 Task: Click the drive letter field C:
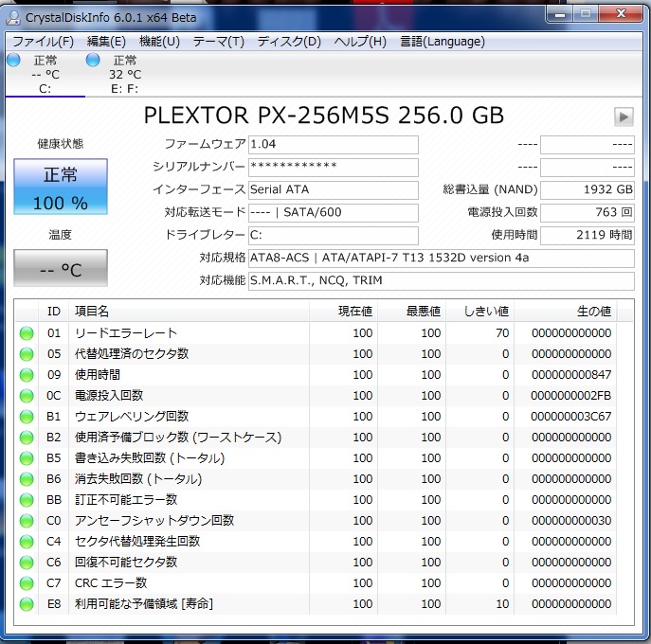click(x=334, y=235)
